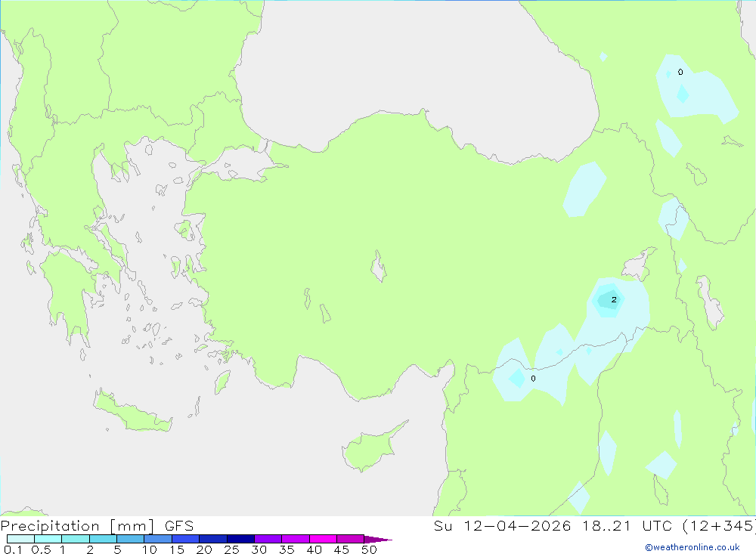
Task: Click the date text Su 12-04-2026
Action: coord(502,525)
